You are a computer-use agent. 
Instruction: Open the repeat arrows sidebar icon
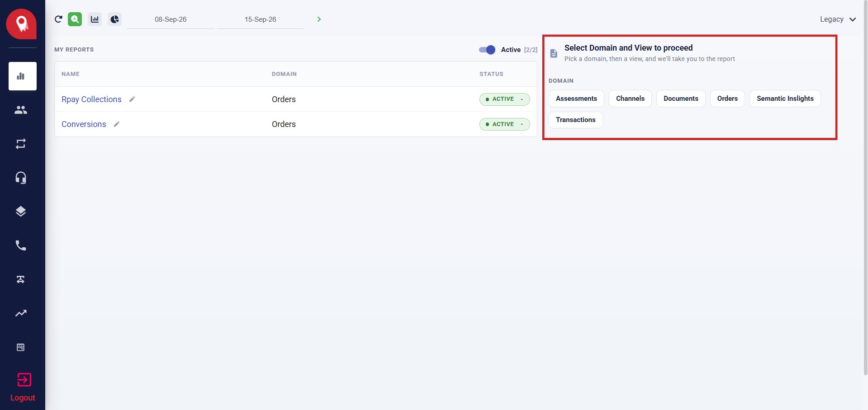click(x=21, y=144)
